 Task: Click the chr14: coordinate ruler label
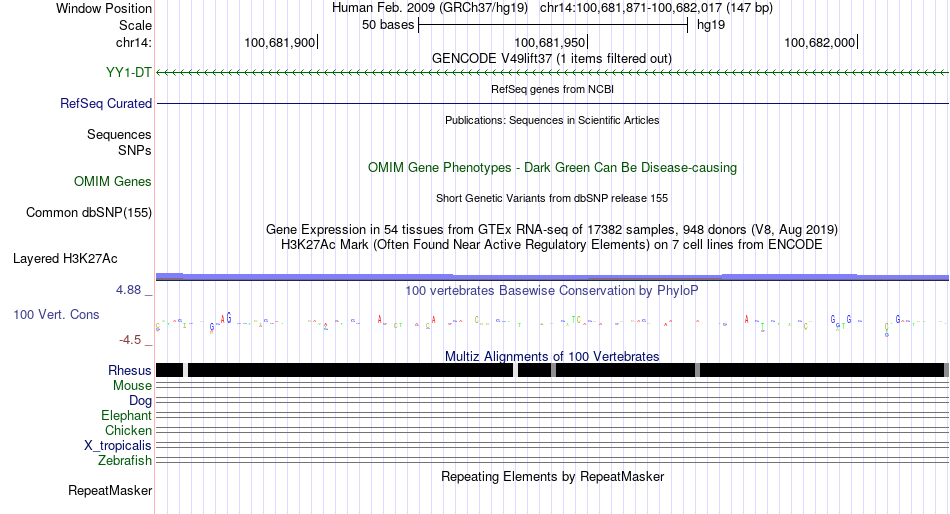[x=134, y=42]
